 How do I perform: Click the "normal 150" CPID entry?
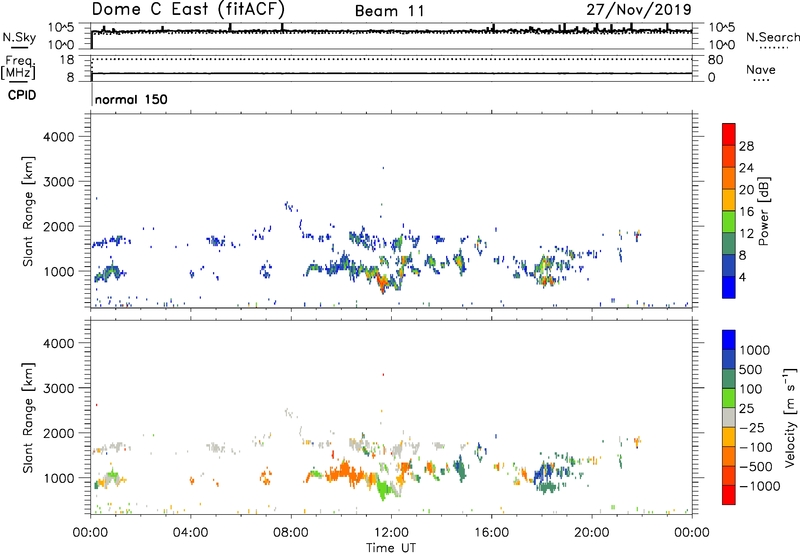pos(131,99)
